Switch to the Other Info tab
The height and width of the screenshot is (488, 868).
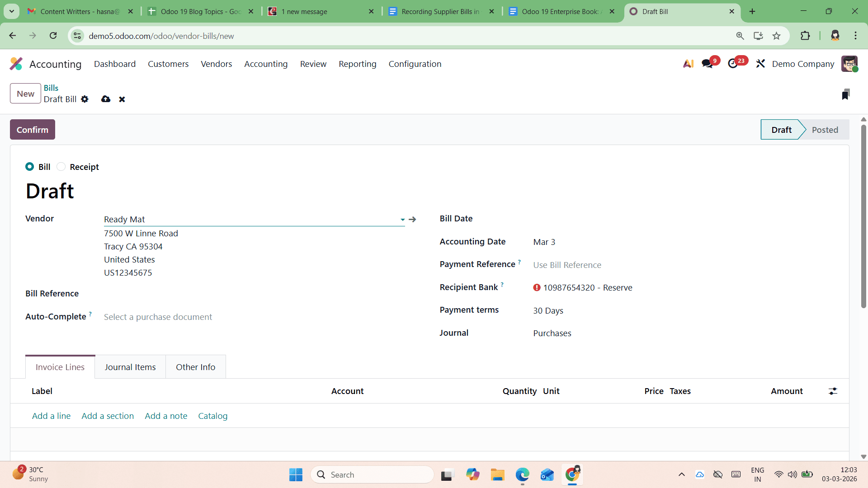(195, 367)
